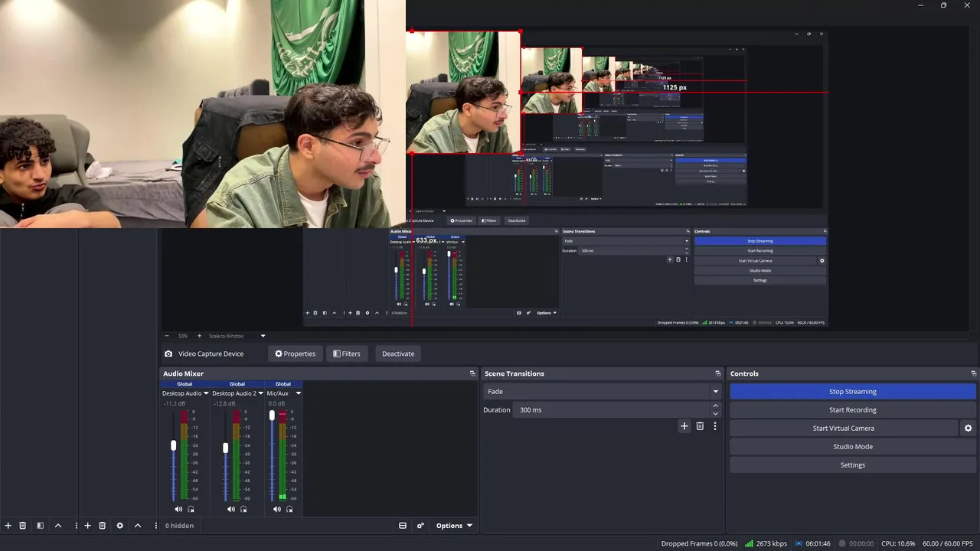Click the Desktop Audio 2 volume slider handle
Image resolution: width=980 pixels, height=551 pixels.
coord(225,448)
